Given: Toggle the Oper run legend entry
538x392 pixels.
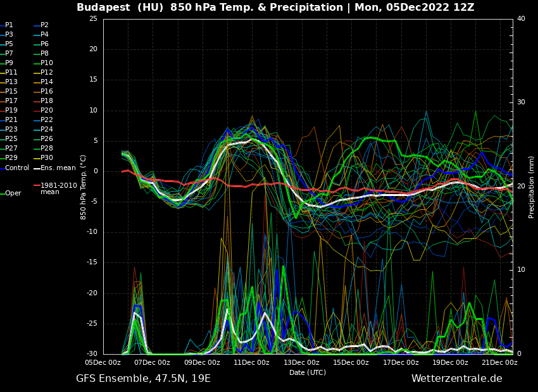Looking at the screenshot, I should coord(13,193).
